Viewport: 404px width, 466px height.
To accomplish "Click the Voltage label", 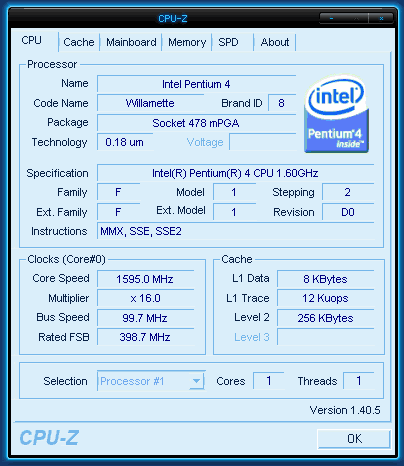I will click(x=205, y=142).
